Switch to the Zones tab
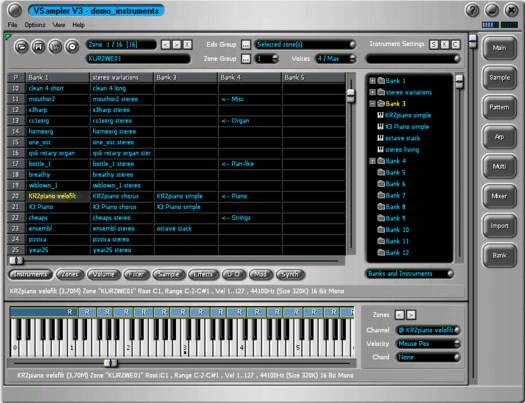Image resolution: width=525 pixels, height=403 pixels. pyautogui.click(x=70, y=274)
